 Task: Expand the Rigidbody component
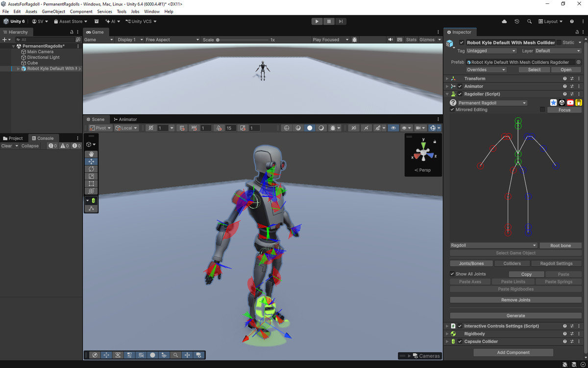(x=447, y=334)
